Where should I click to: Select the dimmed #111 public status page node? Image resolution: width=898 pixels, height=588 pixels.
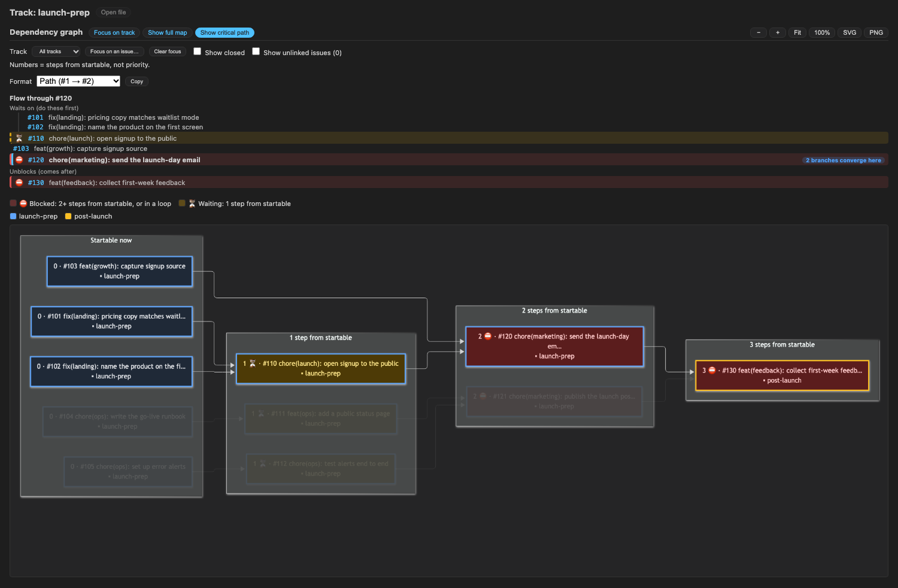(x=321, y=419)
